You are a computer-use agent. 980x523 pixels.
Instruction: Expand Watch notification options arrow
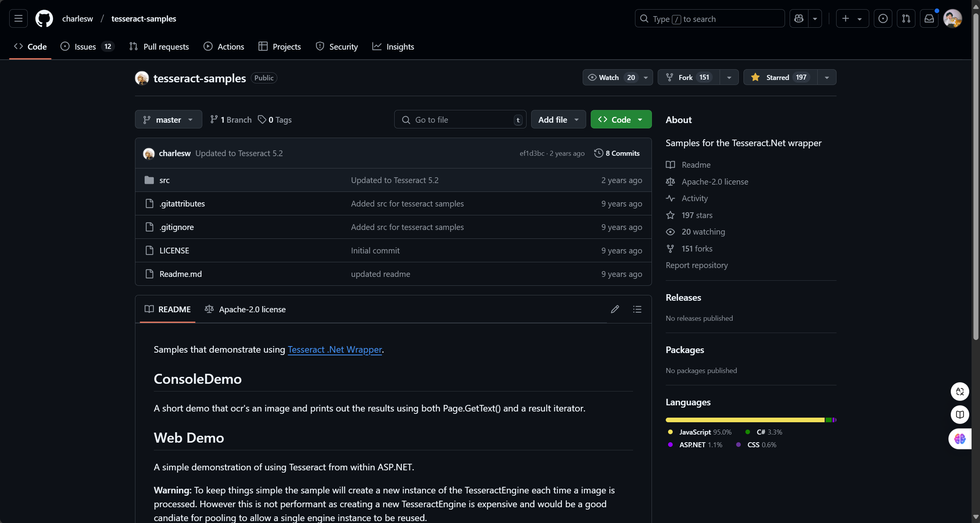click(646, 77)
